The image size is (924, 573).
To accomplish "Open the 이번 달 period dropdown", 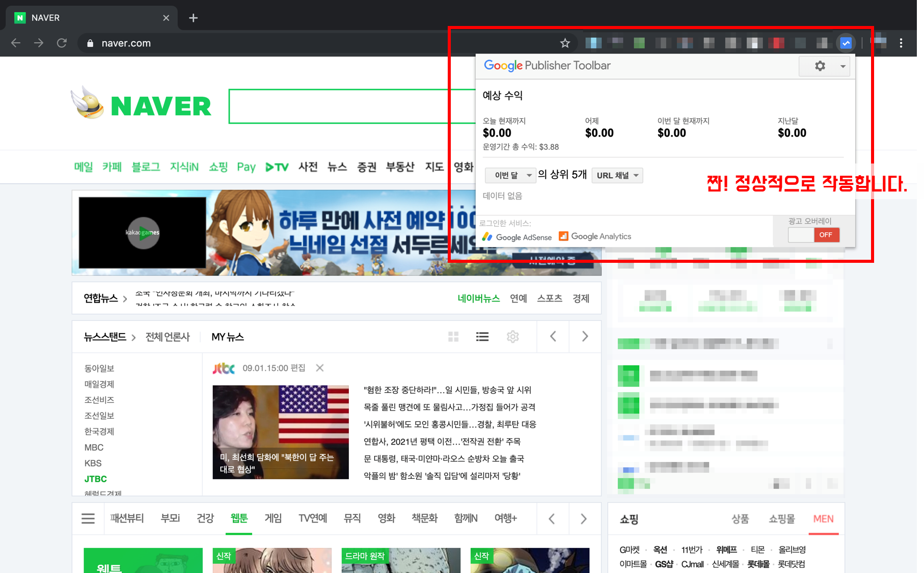I will tap(510, 175).
